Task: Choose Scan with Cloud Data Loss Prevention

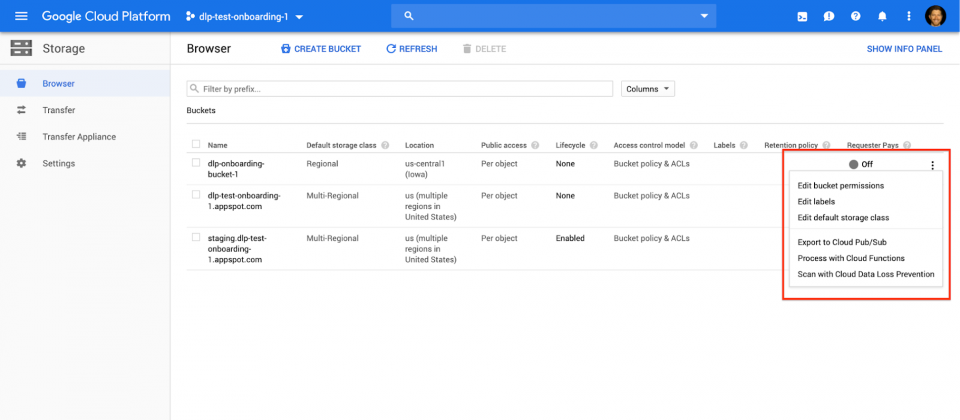Action: (866, 274)
